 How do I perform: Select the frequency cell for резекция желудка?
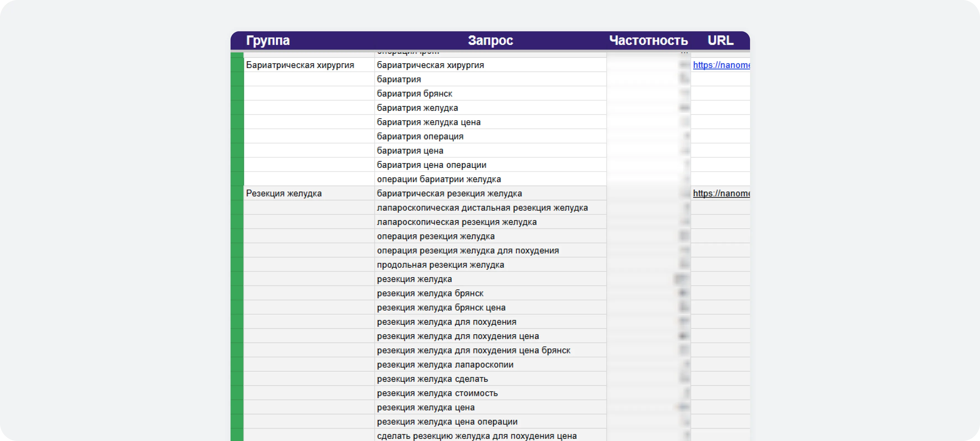pyautogui.click(x=649, y=279)
